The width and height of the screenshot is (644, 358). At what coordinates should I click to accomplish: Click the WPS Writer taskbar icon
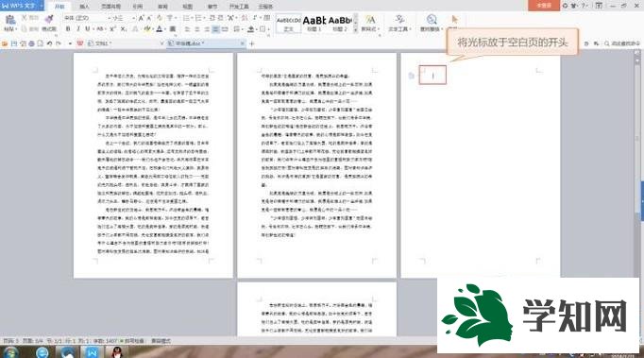92,352
